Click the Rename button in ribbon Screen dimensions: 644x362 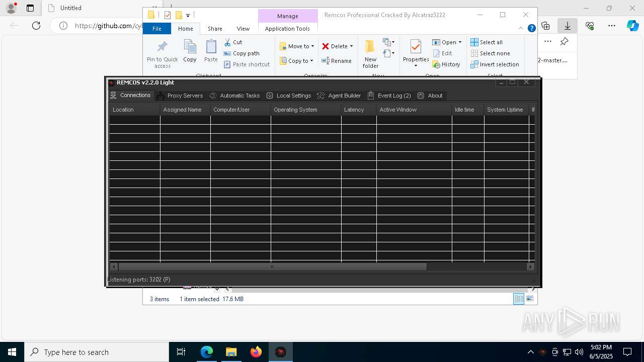(337, 61)
